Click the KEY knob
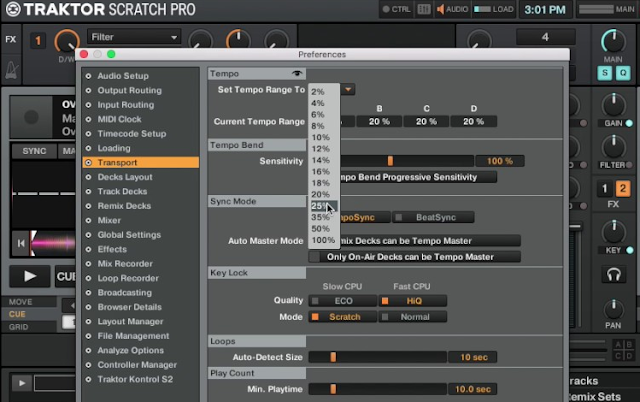Image resolution: width=640 pixels, height=402 pixels. click(x=613, y=232)
